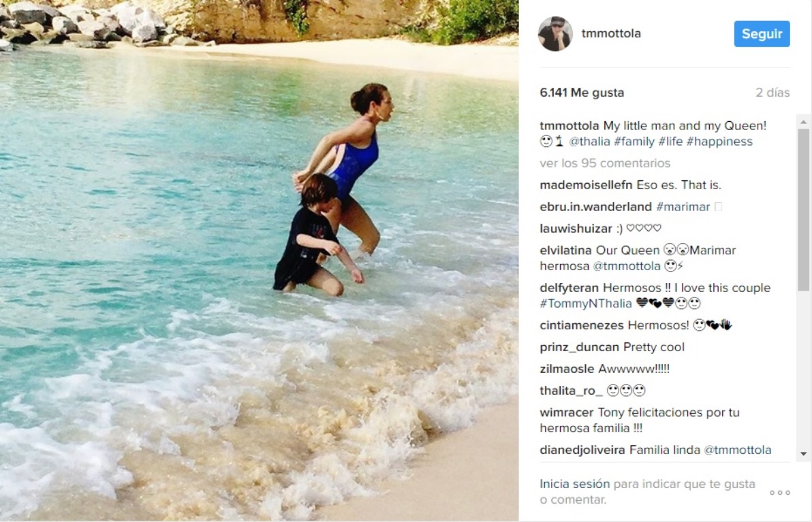The height and width of the screenshot is (522, 812).
Task: Open the 6.141 Me gusta likes count
Action: coord(582,93)
